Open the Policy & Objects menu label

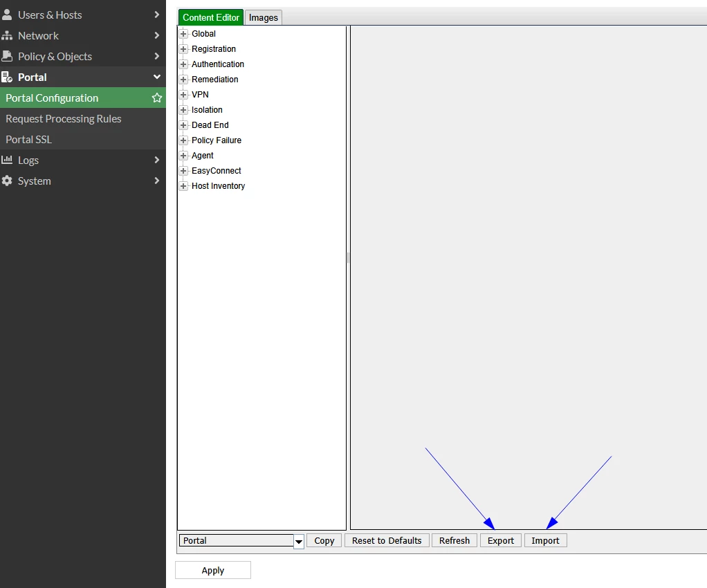55,56
